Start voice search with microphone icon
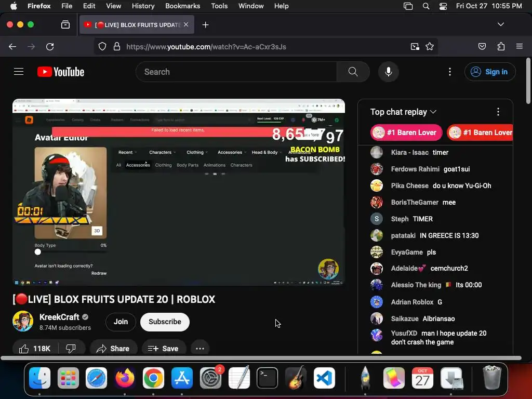 click(389, 72)
